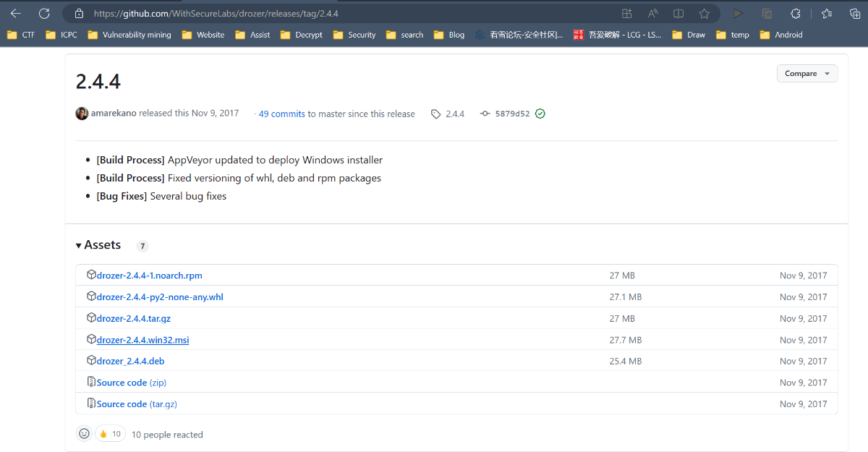This screenshot has height=452, width=868.
Task: Open the Assist bookmarks folder
Action: point(252,35)
